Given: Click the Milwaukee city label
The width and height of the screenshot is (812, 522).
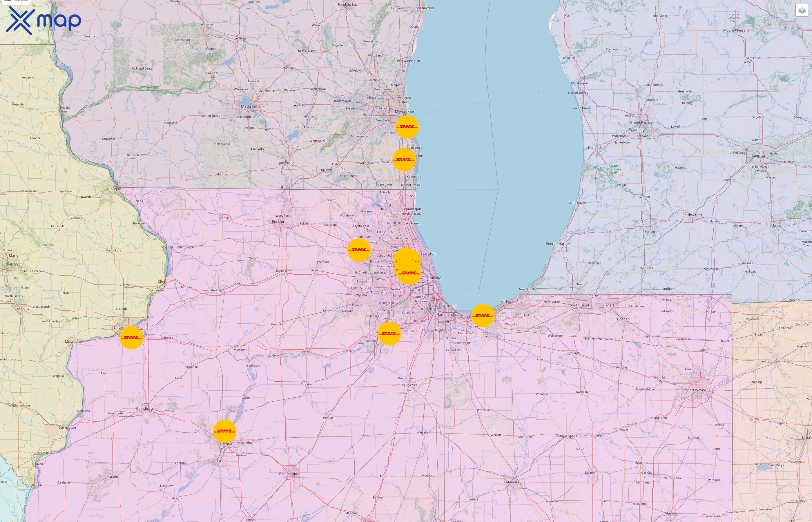Looking at the screenshot, I should click(x=404, y=111).
